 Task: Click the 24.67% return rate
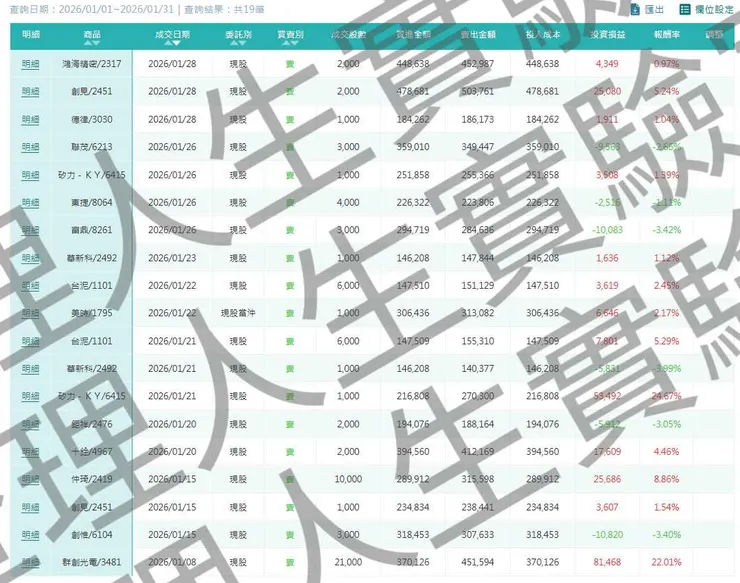[666, 396]
